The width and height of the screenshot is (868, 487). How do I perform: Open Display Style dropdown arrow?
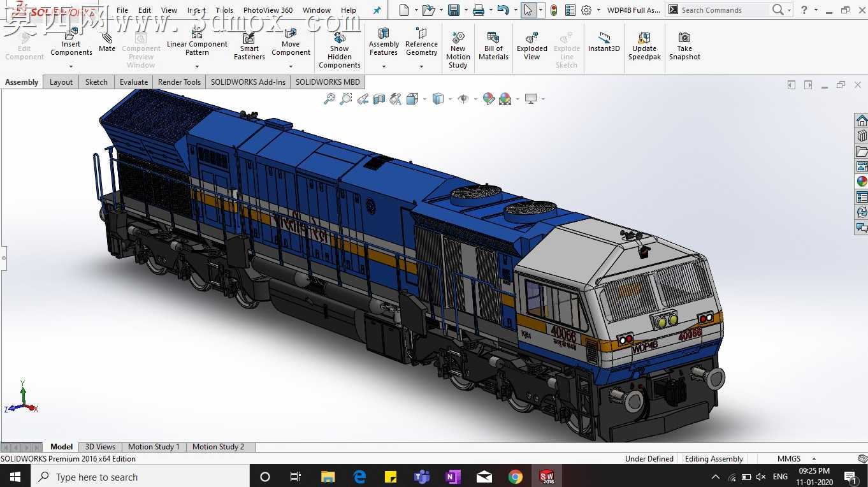[x=450, y=99]
